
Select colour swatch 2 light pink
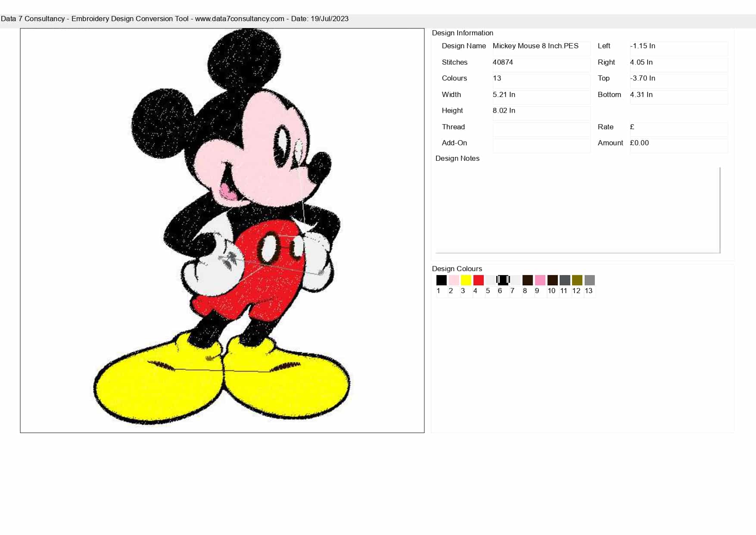point(454,280)
